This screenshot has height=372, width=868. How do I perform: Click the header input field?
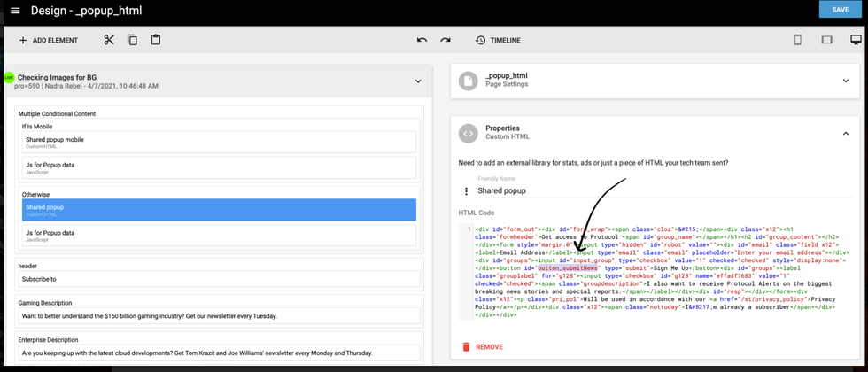[219, 279]
